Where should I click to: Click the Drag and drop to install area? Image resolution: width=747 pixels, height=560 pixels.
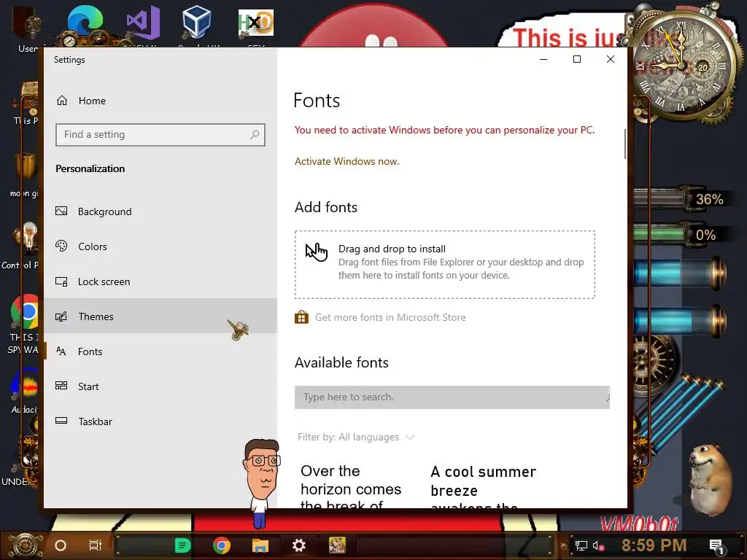pos(444,265)
